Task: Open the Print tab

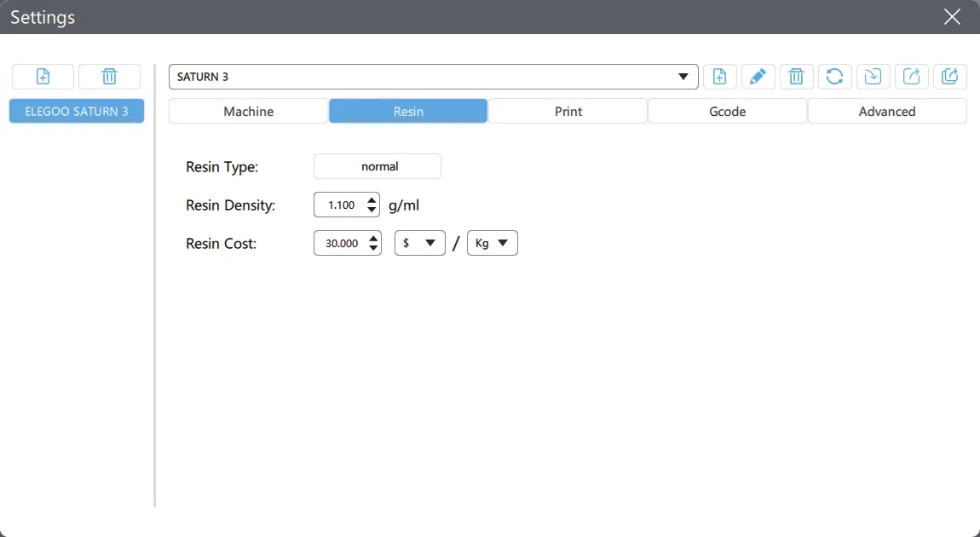Action: (x=568, y=112)
